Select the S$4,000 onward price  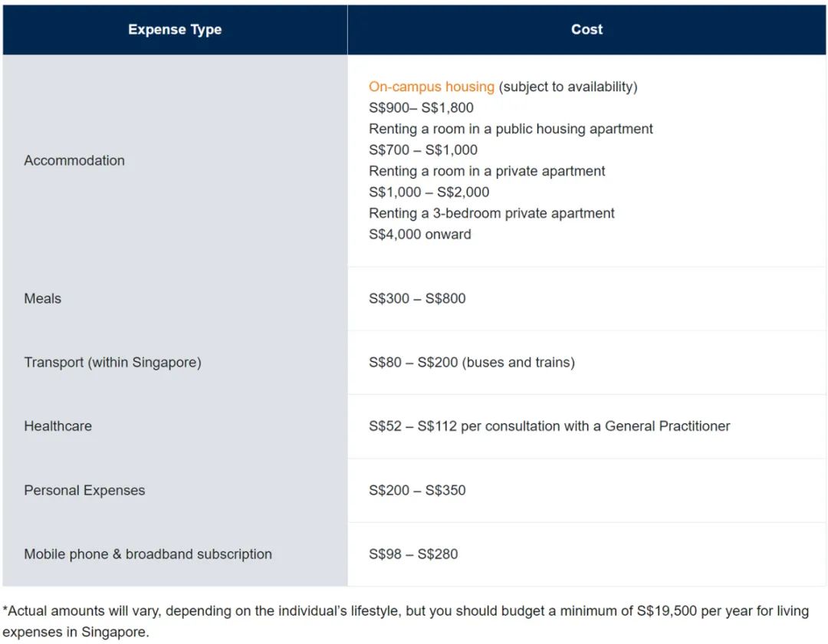(x=420, y=235)
